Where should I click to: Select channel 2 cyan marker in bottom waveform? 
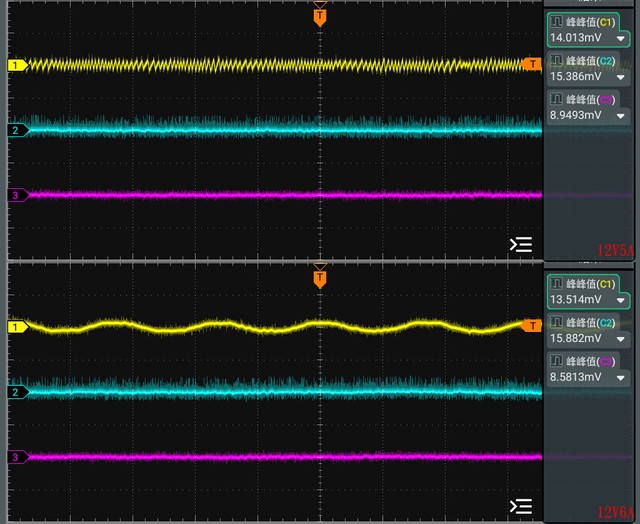(x=18, y=392)
